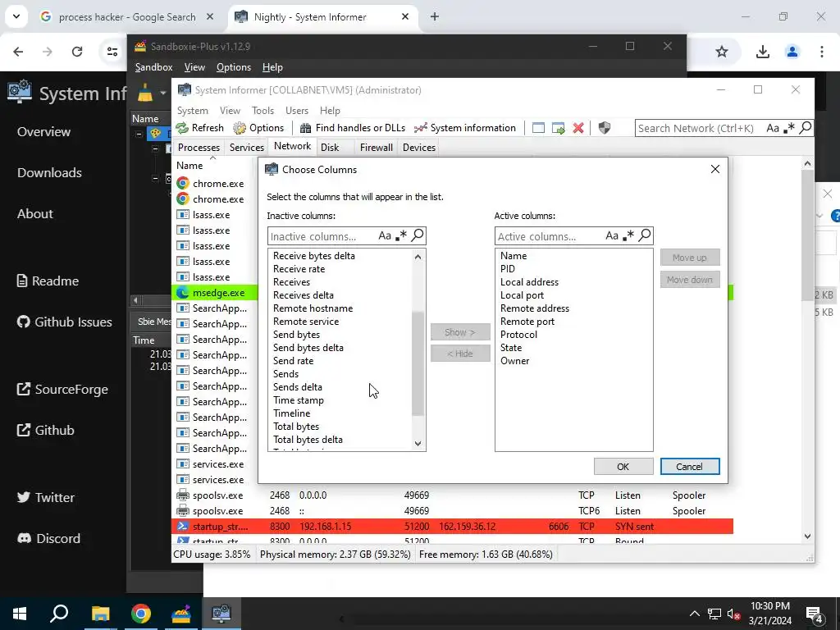Click inactive columns list scrollbar thumb

[418, 363]
